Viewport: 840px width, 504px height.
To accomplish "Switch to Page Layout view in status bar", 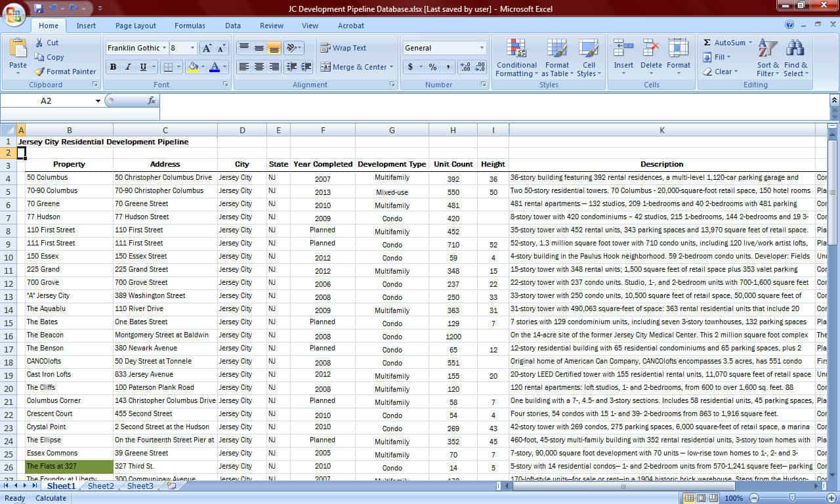I will 702,498.
